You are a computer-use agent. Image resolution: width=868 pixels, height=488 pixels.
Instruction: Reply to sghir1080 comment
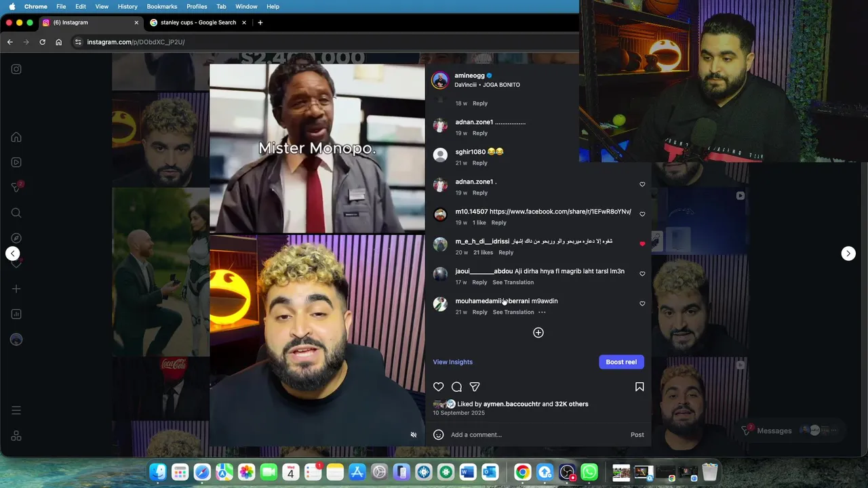[480, 163]
